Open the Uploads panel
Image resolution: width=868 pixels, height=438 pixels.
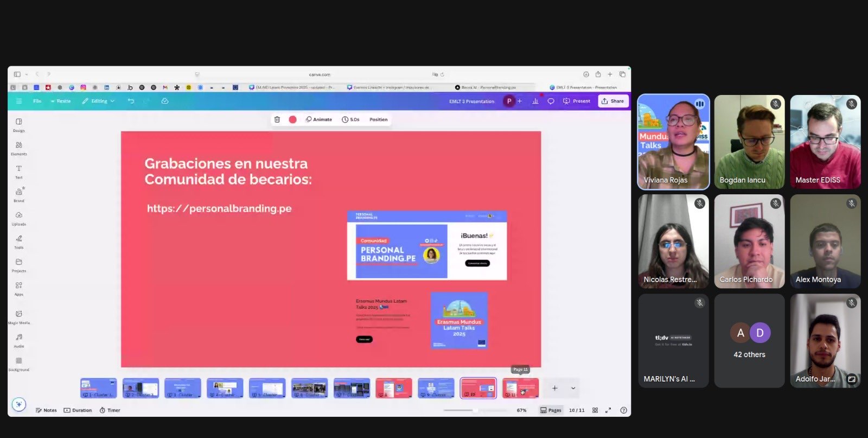19,218
